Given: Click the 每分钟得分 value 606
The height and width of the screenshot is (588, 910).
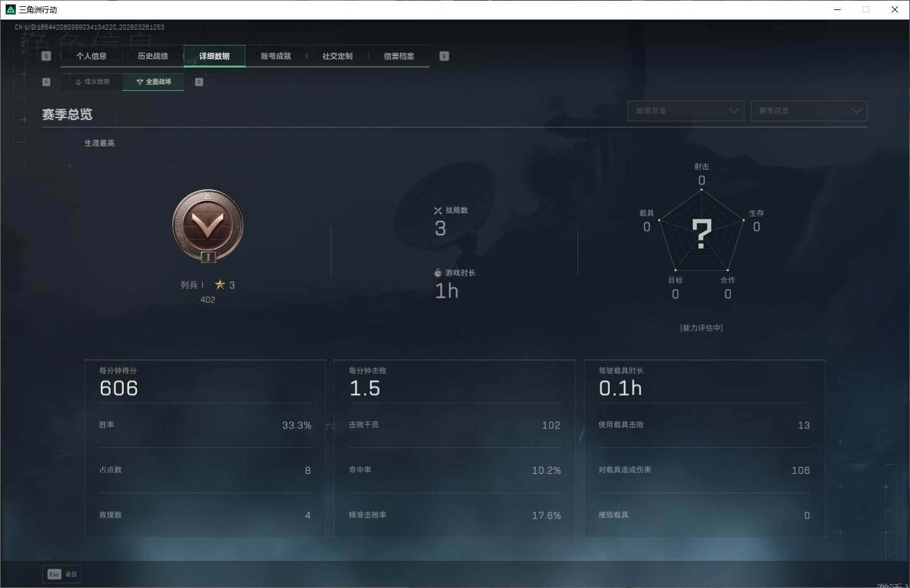Looking at the screenshot, I should pos(119,389).
